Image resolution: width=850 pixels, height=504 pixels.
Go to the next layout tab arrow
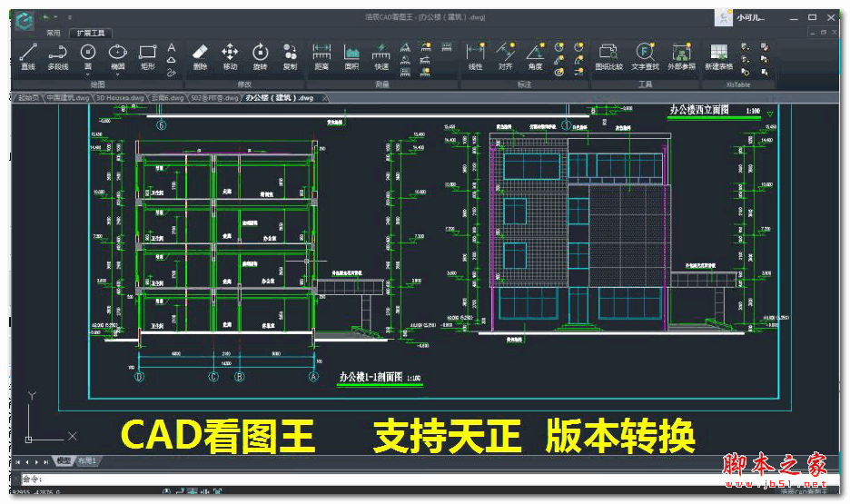[36, 462]
